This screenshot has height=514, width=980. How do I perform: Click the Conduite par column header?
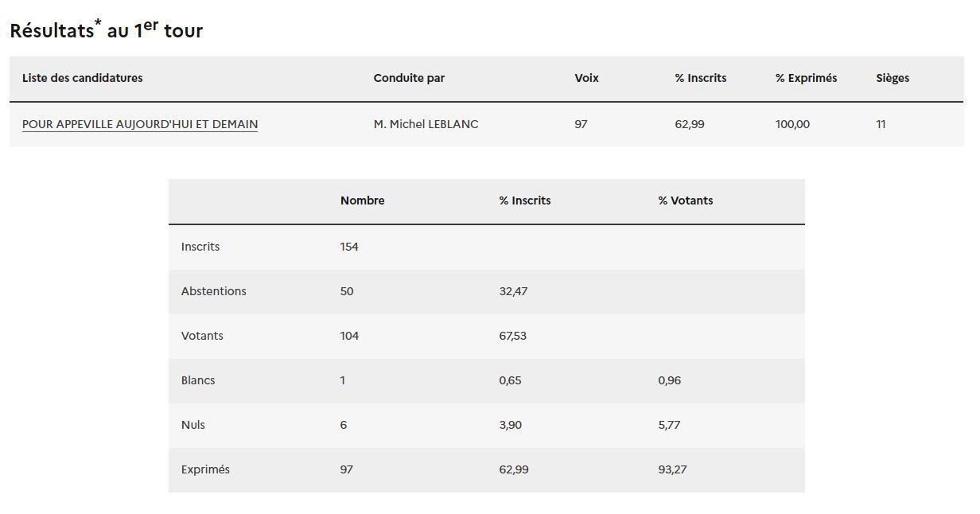409,78
